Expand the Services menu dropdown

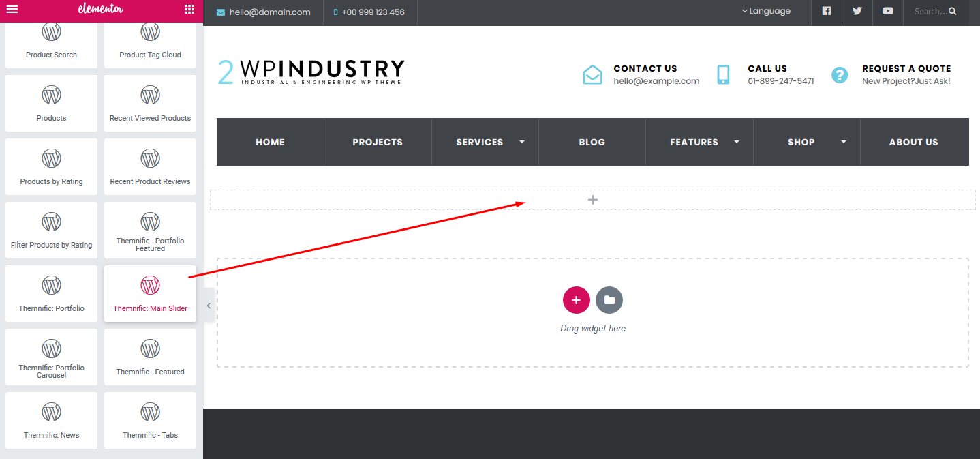pyautogui.click(x=522, y=142)
